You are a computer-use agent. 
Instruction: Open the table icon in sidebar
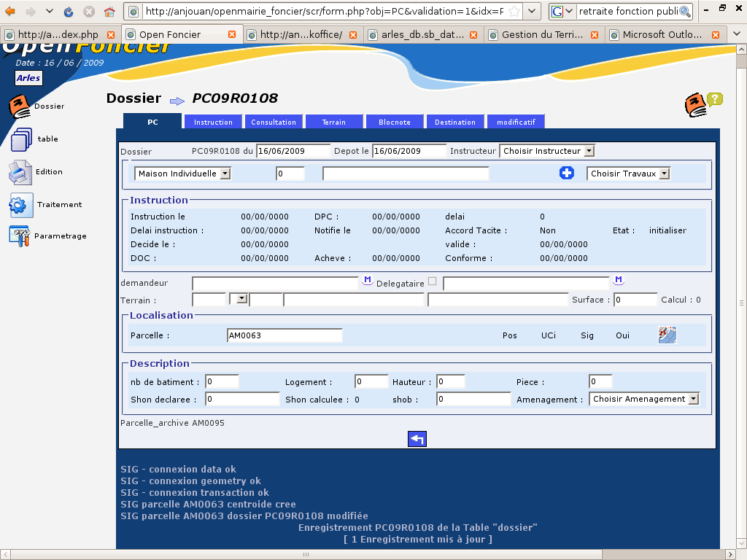click(x=21, y=139)
